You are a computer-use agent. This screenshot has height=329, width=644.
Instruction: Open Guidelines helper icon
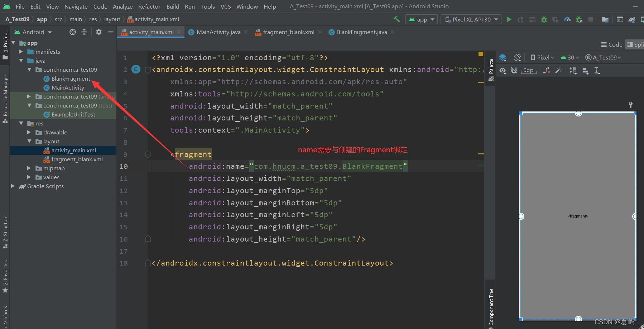tap(597, 71)
